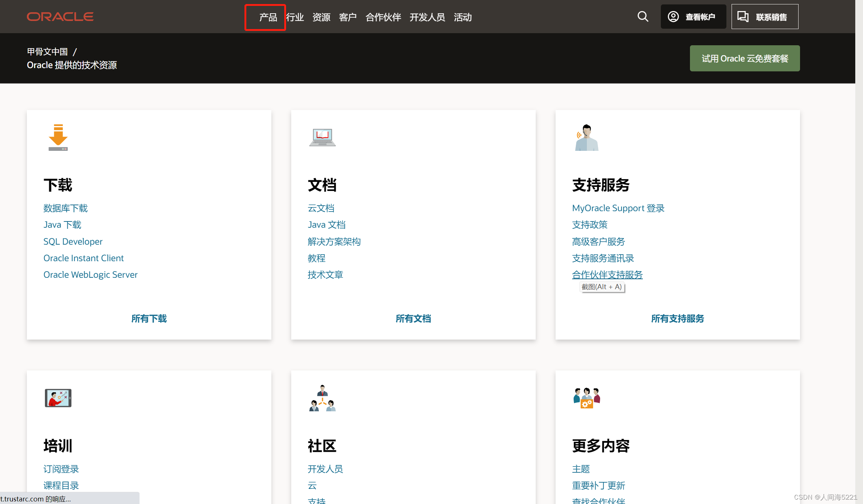The height and width of the screenshot is (504, 863).
Task: Click the 所有文档 link
Action: coord(413,319)
